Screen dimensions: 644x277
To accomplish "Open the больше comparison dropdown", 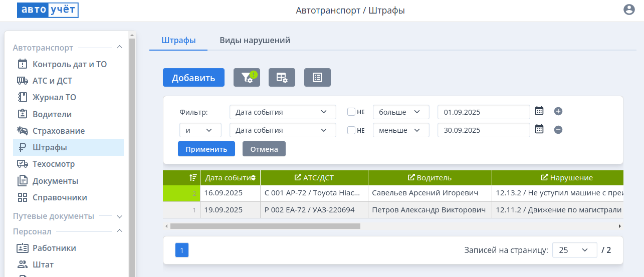I will [401, 112].
